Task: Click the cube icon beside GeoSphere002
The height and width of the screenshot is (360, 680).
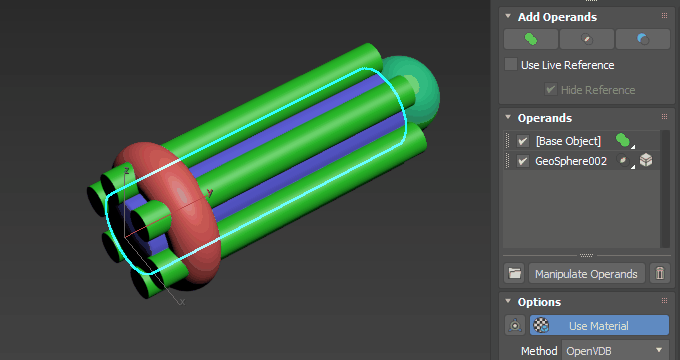Action: coord(646,160)
